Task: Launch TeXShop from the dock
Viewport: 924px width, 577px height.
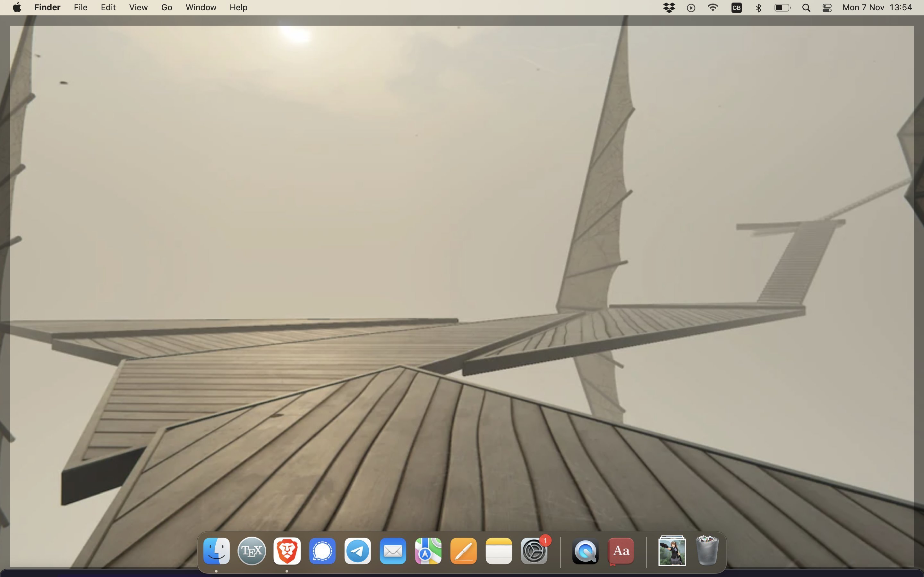Action: click(x=252, y=551)
